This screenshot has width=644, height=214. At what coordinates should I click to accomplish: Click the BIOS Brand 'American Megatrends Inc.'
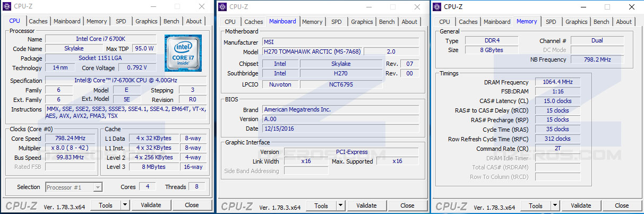coord(340,109)
